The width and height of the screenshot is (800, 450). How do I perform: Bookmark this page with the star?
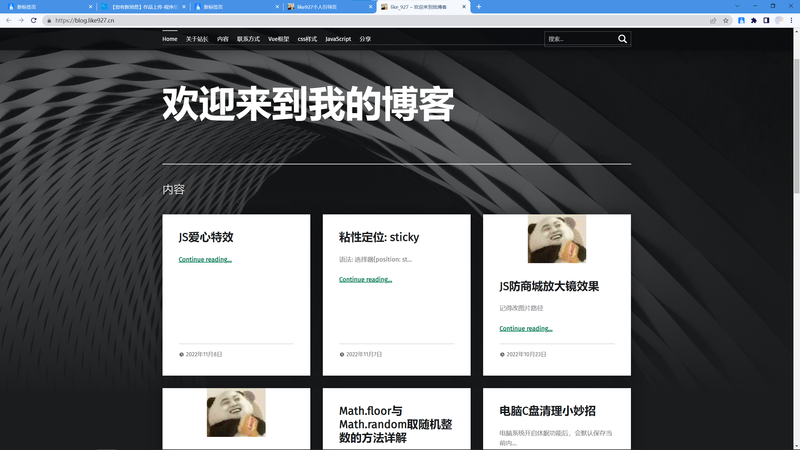[x=726, y=20]
